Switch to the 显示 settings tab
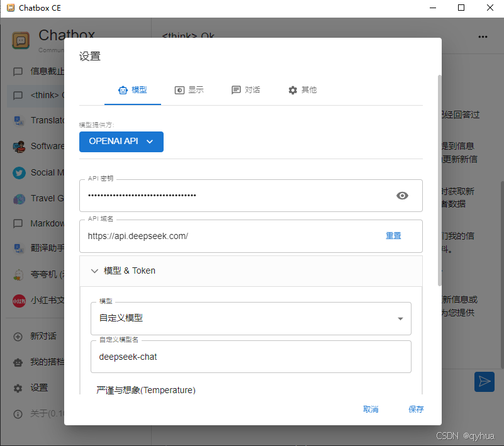 189,90
